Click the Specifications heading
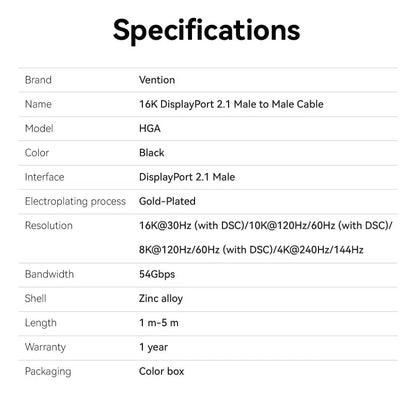416x395 pixels. coord(206,31)
